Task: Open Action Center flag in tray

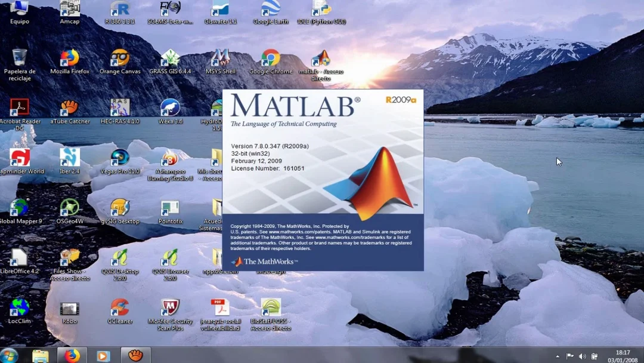Action: point(570,356)
